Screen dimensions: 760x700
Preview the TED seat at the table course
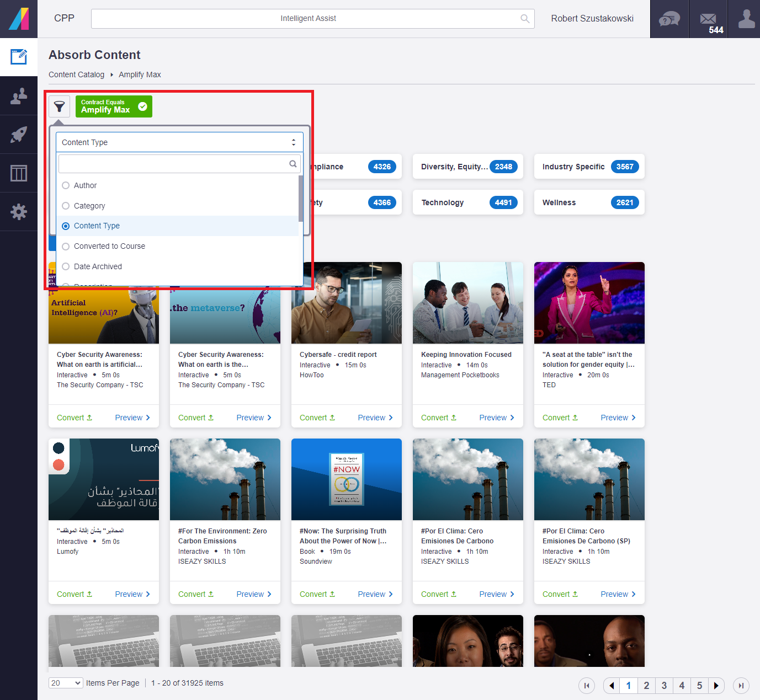tap(618, 418)
